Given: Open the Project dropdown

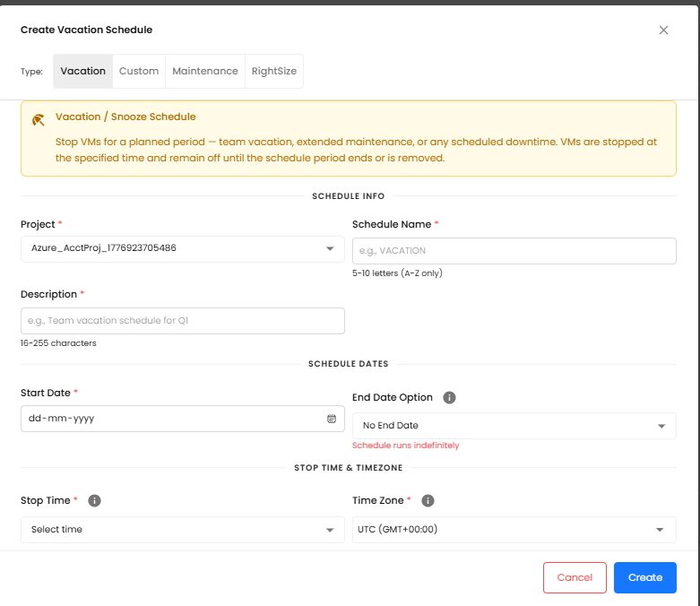Looking at the screenshot, I should pos(183,248).
